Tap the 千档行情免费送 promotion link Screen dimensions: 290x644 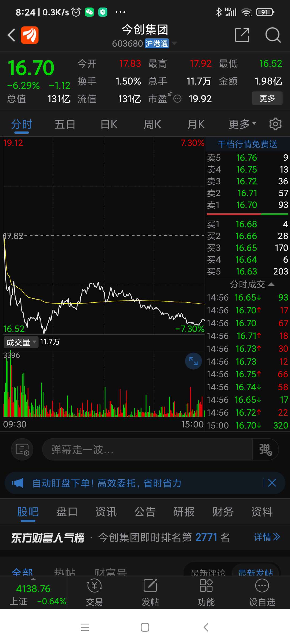click(x=248, y=144)
